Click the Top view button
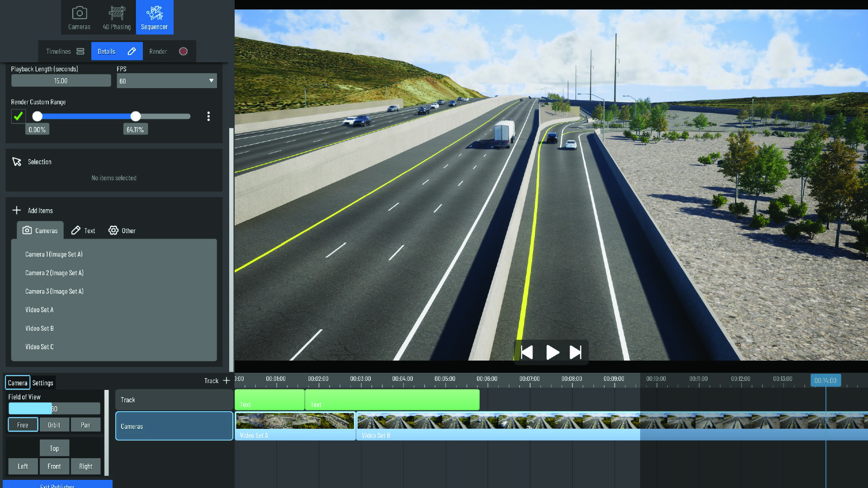 point(54,448)
